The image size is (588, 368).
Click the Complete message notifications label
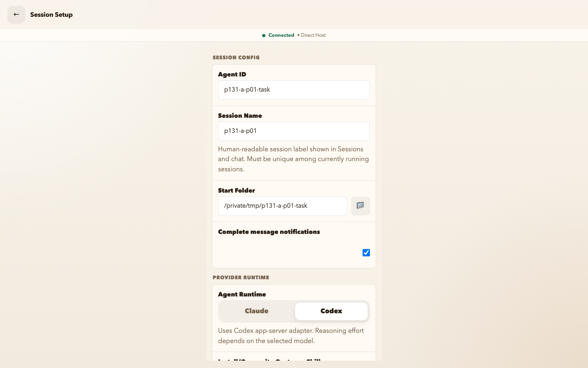pos(269,232)
